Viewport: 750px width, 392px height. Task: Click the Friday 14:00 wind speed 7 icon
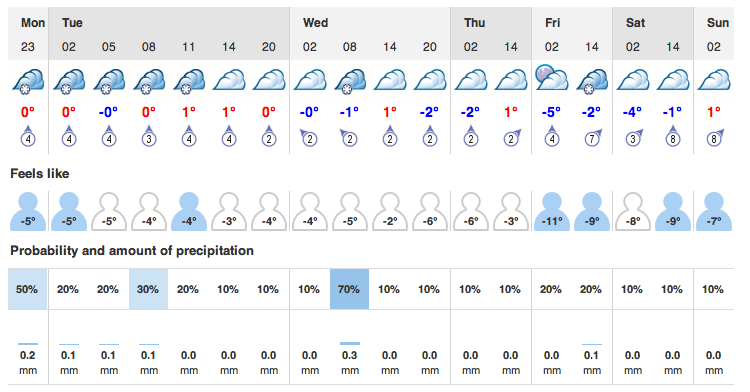click(x=593, y=138)
